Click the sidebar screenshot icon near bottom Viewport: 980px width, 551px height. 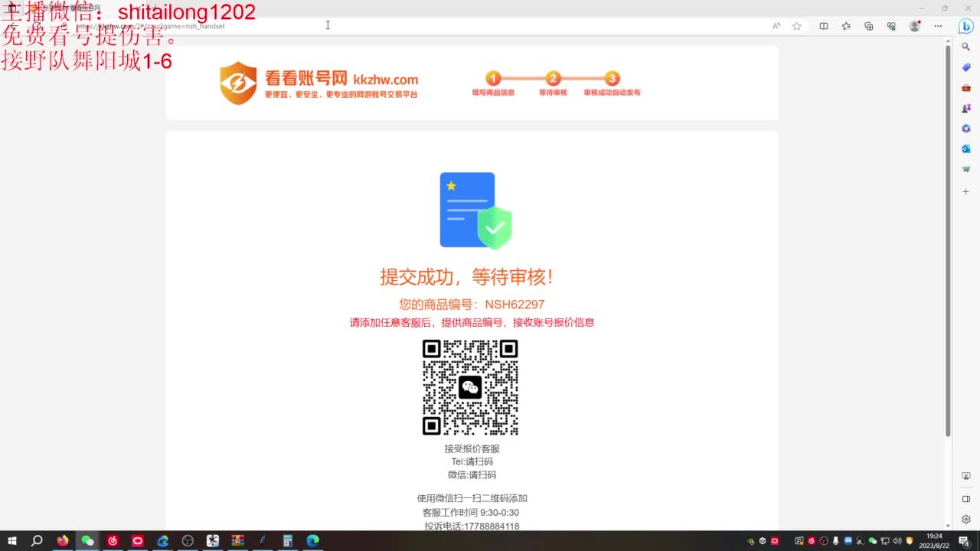pyautogui.click(x=966, y=476)
